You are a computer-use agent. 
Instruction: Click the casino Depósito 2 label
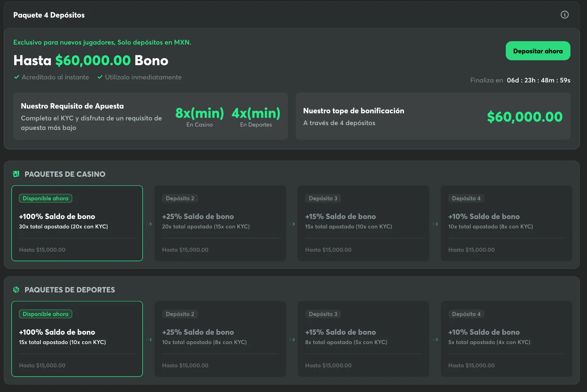180,198
